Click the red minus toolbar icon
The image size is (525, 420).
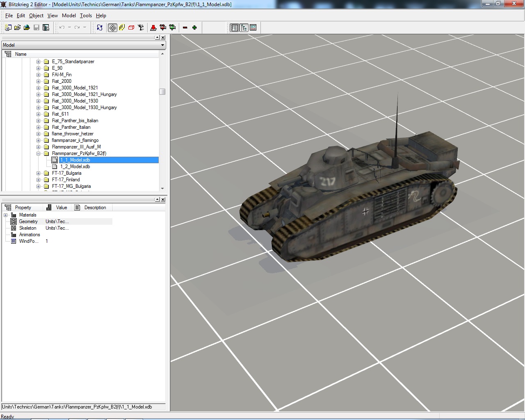(x=185, y=27)
